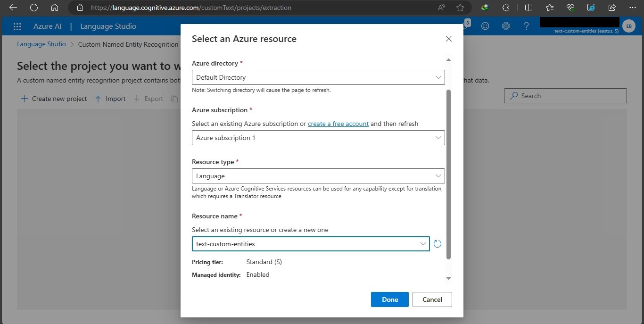Click the Export button

click(x=148, y=99)
